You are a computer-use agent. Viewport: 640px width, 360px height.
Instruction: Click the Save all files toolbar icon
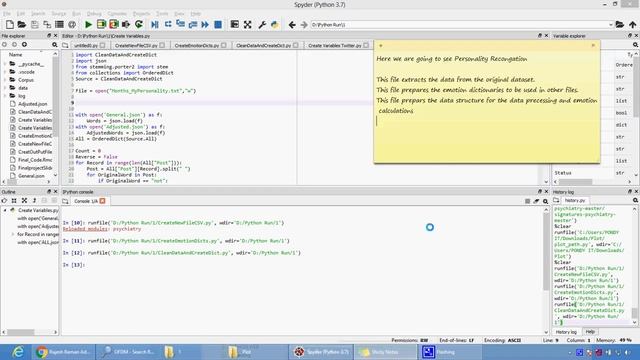pos(47,24)
